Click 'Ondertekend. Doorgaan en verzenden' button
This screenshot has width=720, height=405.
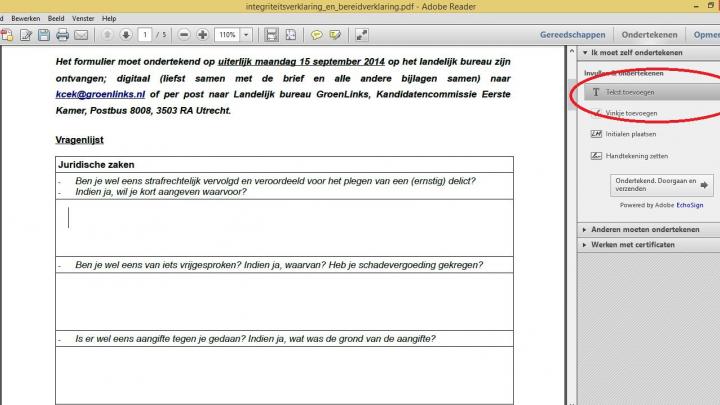pyautogui.click(x=661, y=185)
